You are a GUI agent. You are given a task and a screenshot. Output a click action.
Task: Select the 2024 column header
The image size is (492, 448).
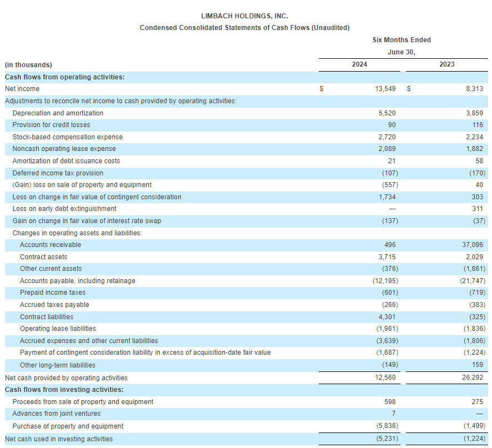click(x=359, y=64)
